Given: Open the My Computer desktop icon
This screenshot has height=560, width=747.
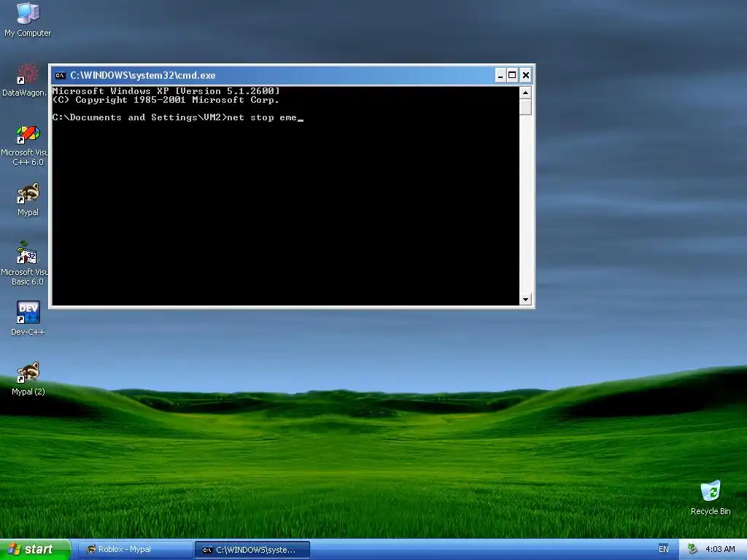Looking at the screenshot, I should (x=28, y=20).
